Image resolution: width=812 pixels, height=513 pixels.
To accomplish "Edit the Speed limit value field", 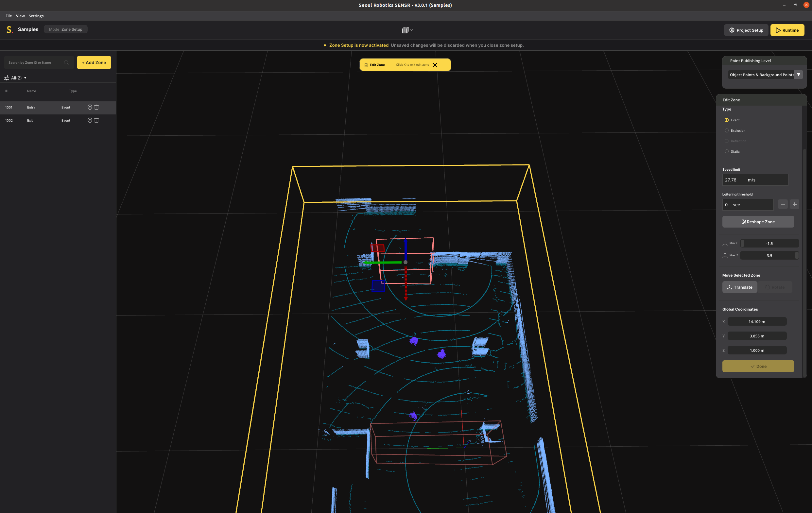I will tap(755, 180).
